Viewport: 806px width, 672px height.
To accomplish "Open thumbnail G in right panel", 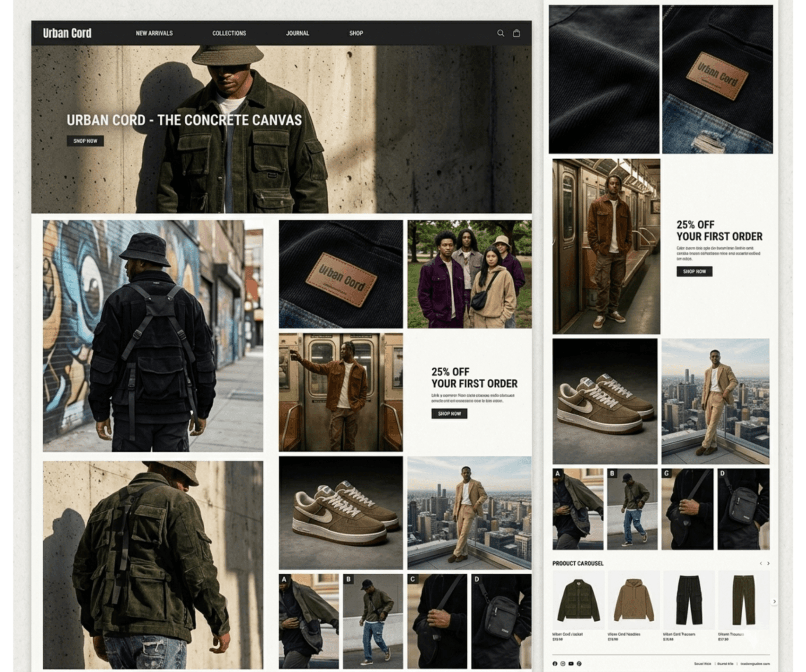I will pos(687,509).
